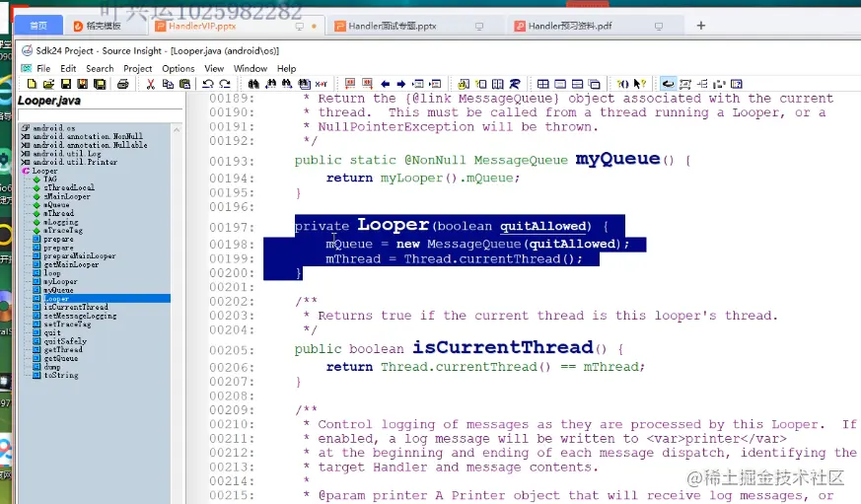Click the isCurrentThread method name in code

502,347
